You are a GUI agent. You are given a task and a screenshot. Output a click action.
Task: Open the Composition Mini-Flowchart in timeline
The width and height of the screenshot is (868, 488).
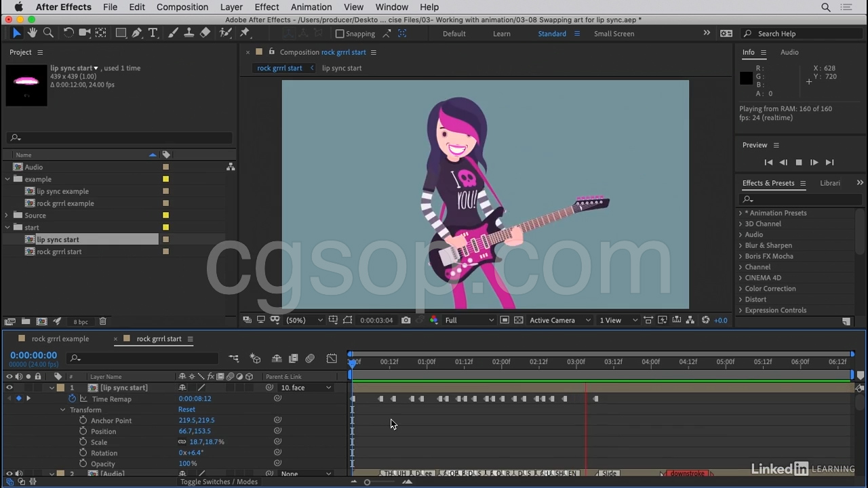(234, 359)
